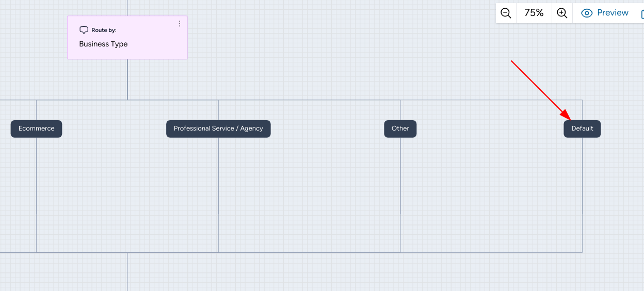Click the "Route by:" heading text
The width and height of the screenshot is (644, 291).
(x=104, y=30)
